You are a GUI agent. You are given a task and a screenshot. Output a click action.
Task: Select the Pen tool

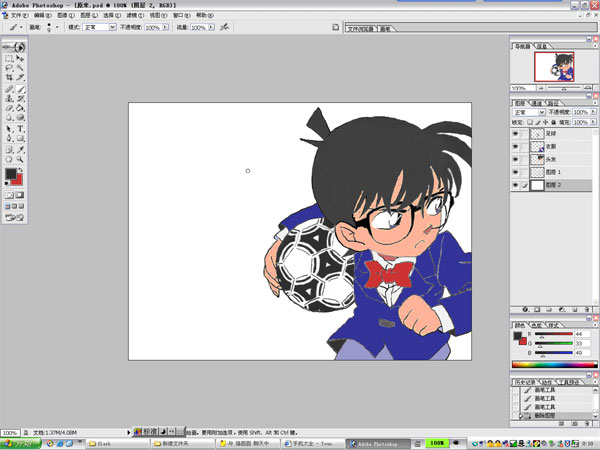(x=9, y=138)
